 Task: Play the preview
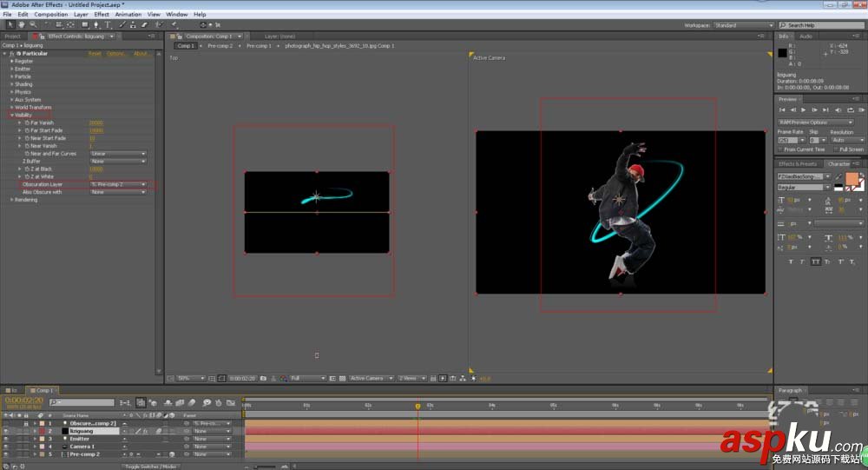pyautogui.click(x=803, y=109)
